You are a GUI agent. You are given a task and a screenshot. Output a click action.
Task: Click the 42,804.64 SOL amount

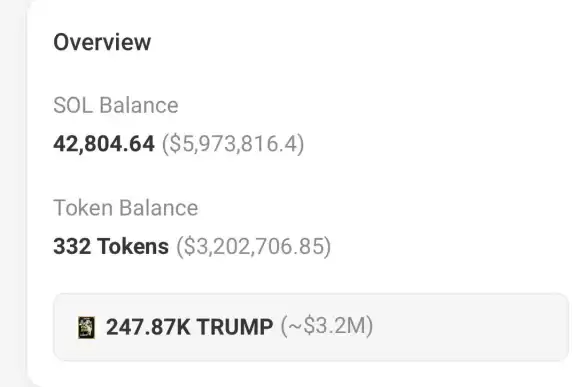(x=104, y=144)
